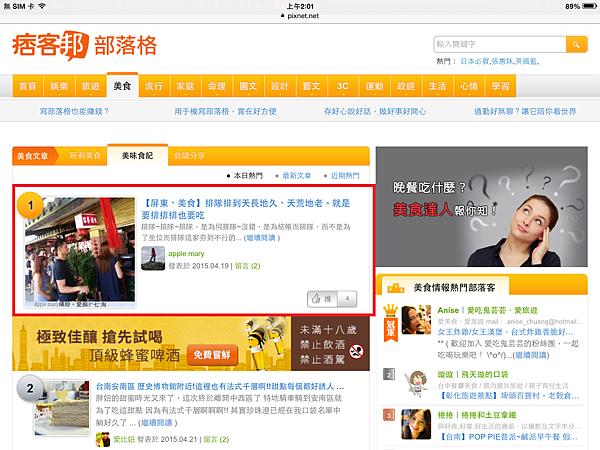The height and width of the screenshot is (450, 600).
Task: Open the 娛樂 navigation tab
Action: tap(59, 86)
